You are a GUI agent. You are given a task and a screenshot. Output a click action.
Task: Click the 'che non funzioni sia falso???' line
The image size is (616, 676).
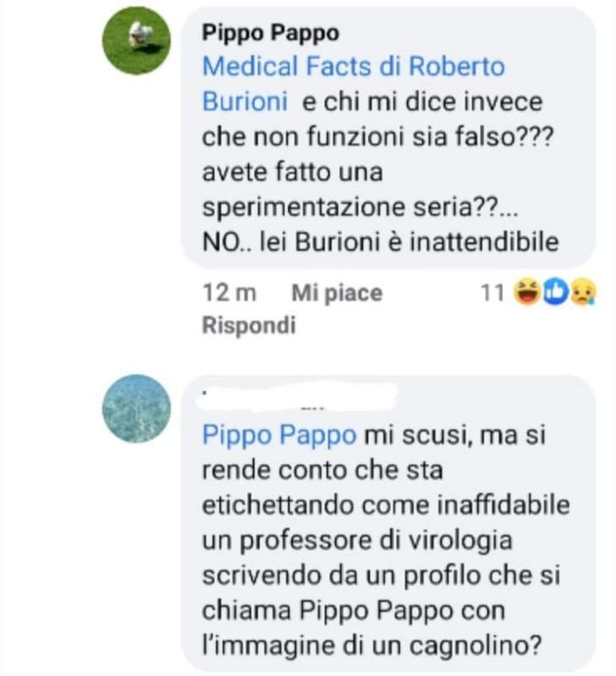pyautogui.click(x=377, y=137)
